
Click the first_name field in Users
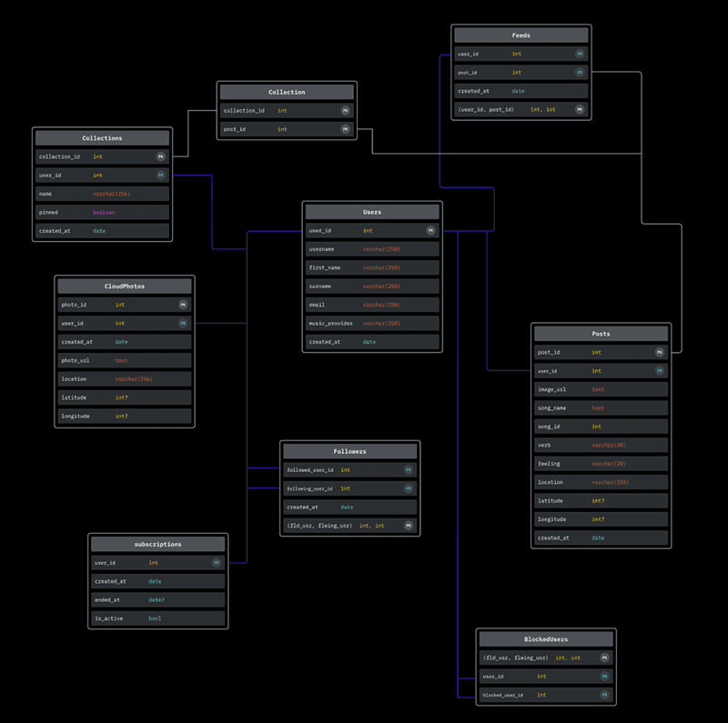(372, 267)
